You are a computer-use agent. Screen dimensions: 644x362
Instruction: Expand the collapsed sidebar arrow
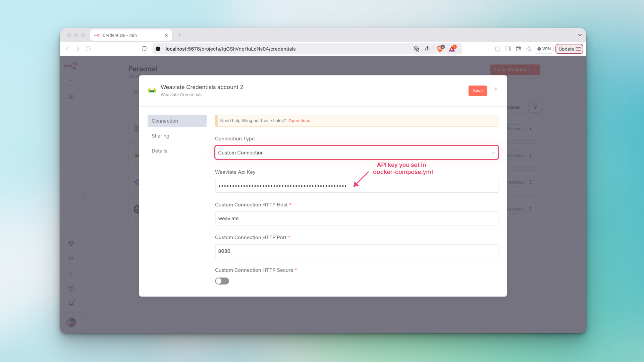pyautogui.click(x=82, y=198)
